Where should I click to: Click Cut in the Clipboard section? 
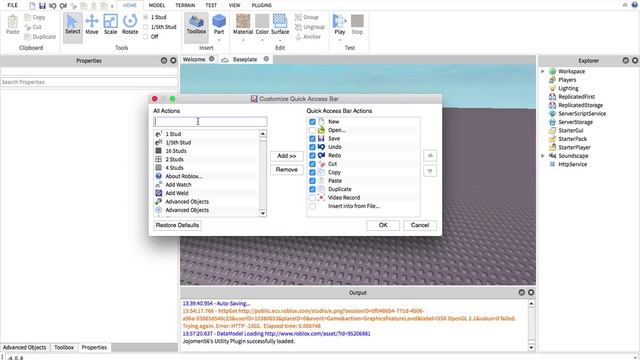pos(33,27)
